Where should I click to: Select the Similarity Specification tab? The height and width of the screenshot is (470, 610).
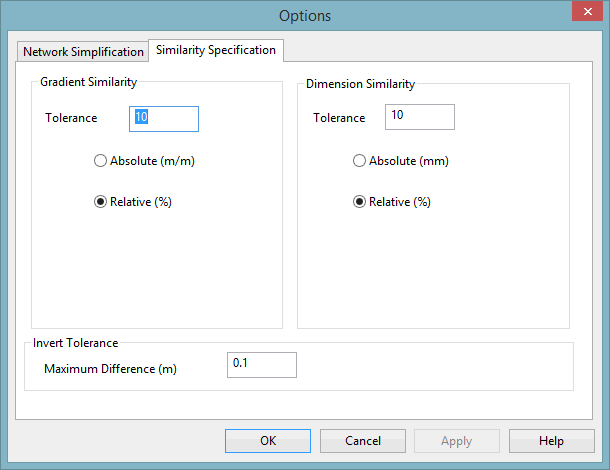click(216, 50)
